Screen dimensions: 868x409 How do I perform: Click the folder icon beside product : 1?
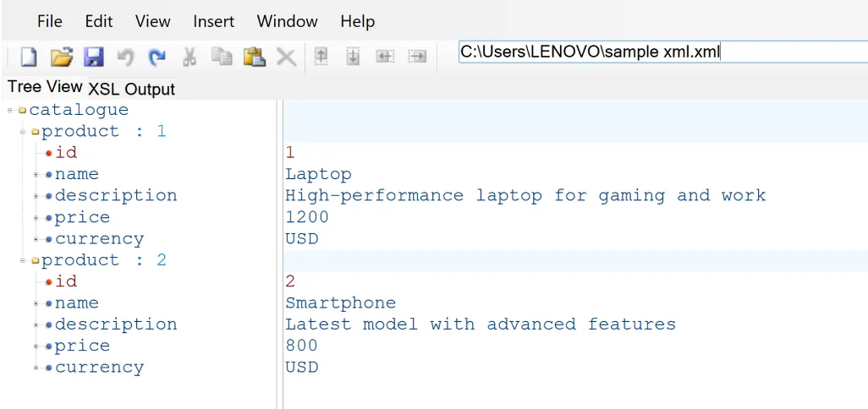tap(35, 132)
